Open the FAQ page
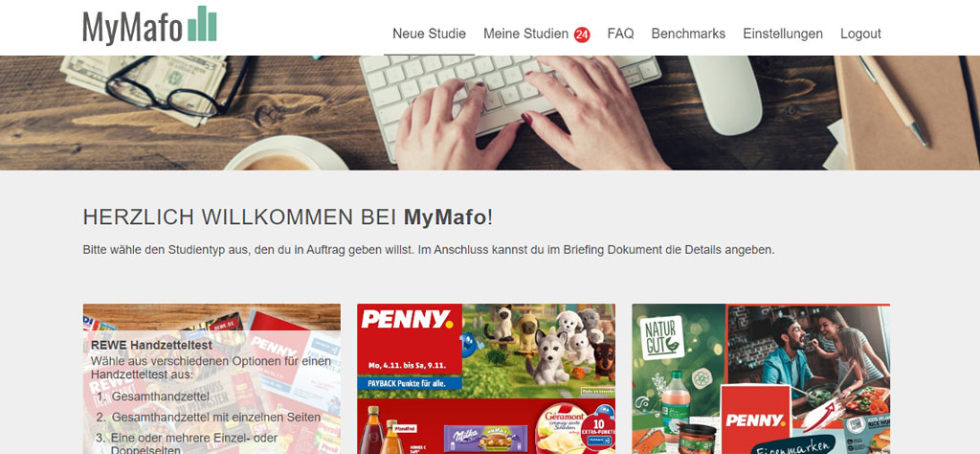 [620, 34]
